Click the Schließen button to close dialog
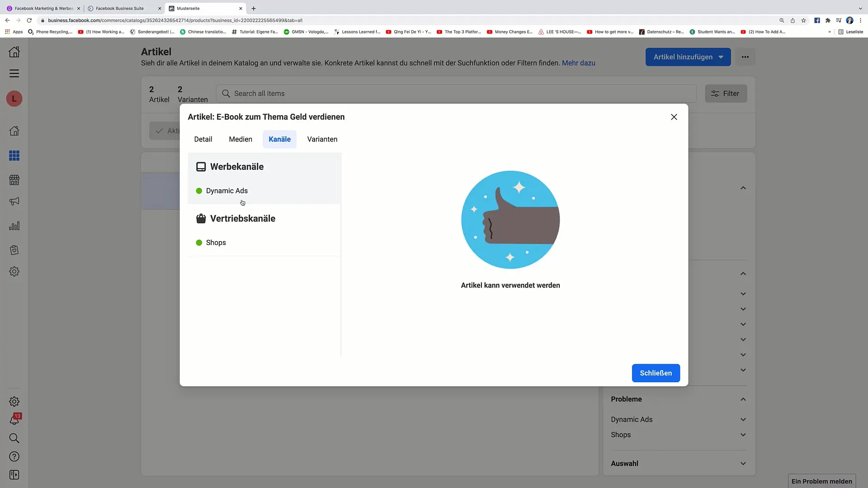Image resolution: width=868 pixels, height=488 pixels. [x=656, y=372]
